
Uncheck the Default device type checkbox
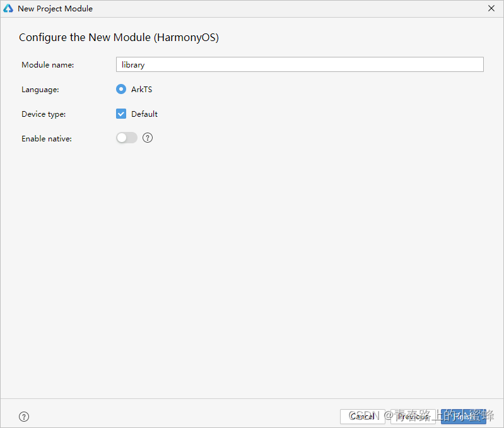121,114
